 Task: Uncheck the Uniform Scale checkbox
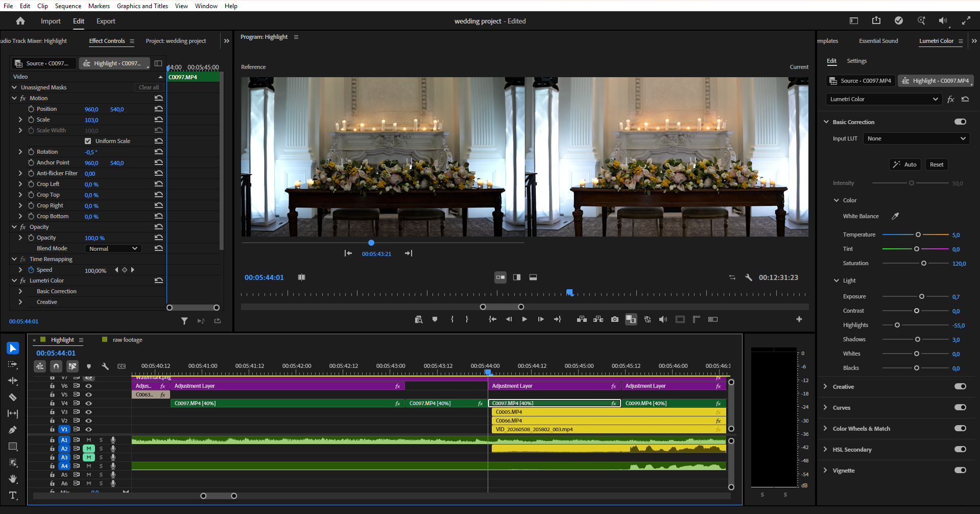click(88, 141)
